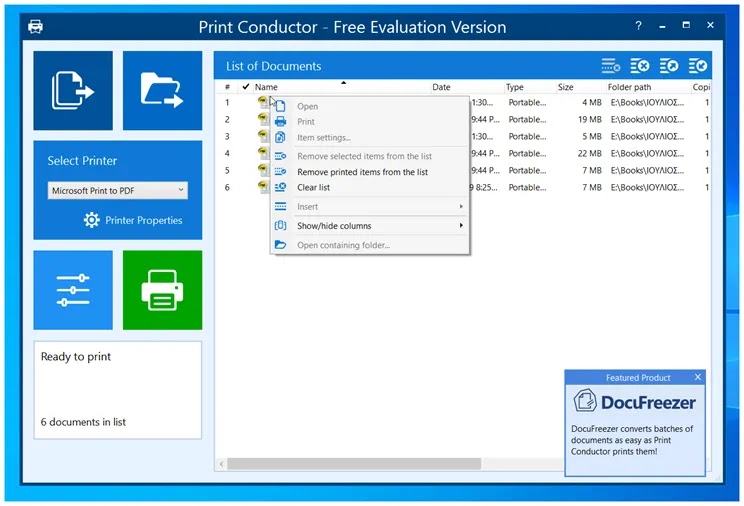Click the 8:25 date cell in row 6
This screenshot has height=506, width=744.
[484, 187]
